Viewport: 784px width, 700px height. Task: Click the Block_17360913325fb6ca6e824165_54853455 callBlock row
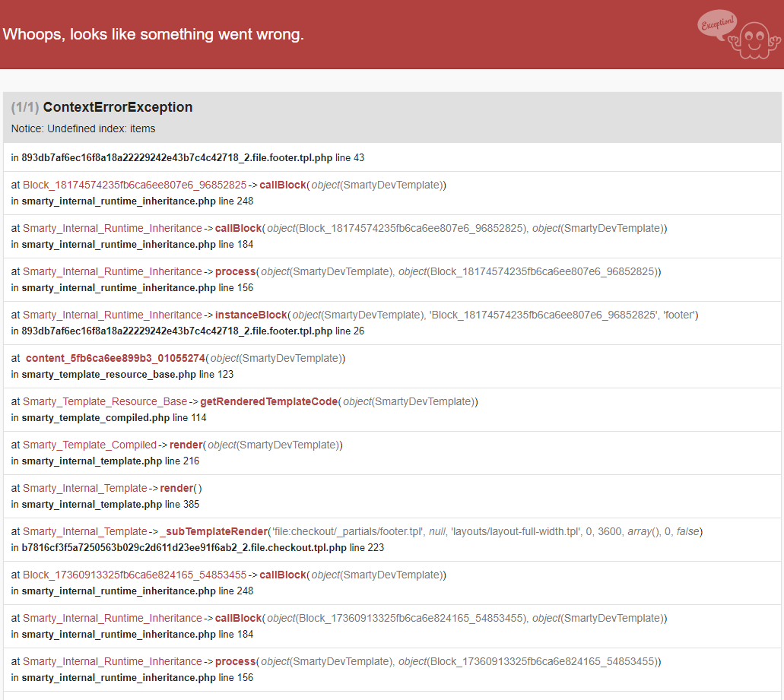135,575
